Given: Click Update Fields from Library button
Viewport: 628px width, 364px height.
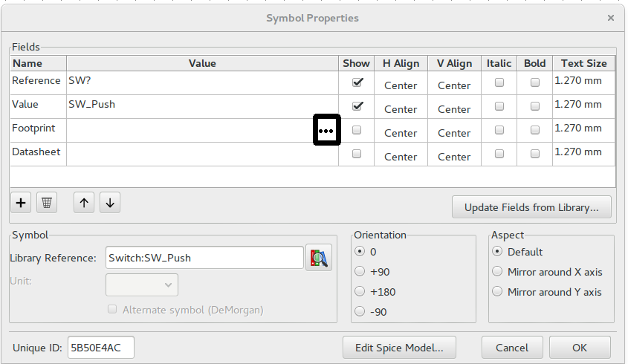Looking at the screenshot, I should (x=531, y=207).
